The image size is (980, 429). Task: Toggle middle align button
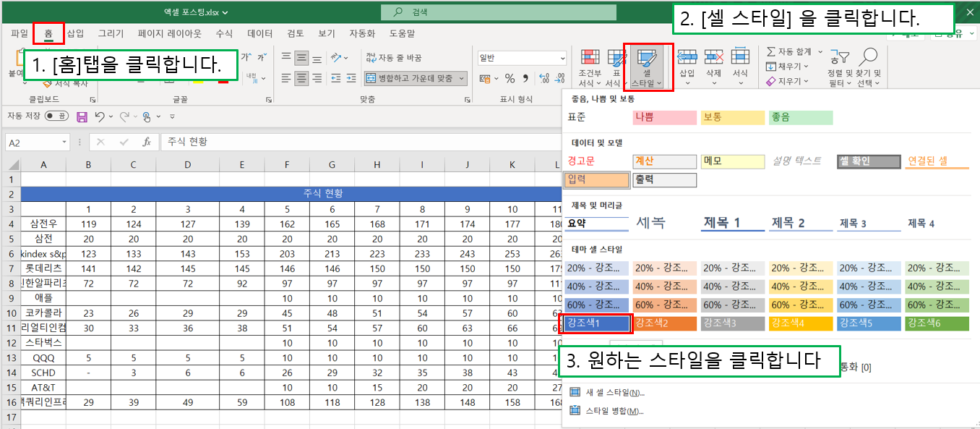tap(302, 58)
